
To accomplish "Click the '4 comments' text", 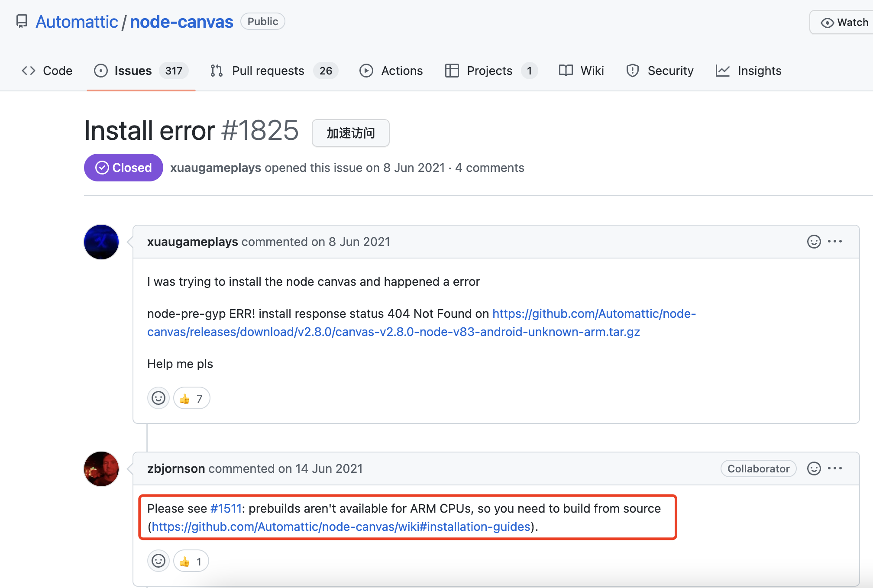I will (x=490, y=168).
